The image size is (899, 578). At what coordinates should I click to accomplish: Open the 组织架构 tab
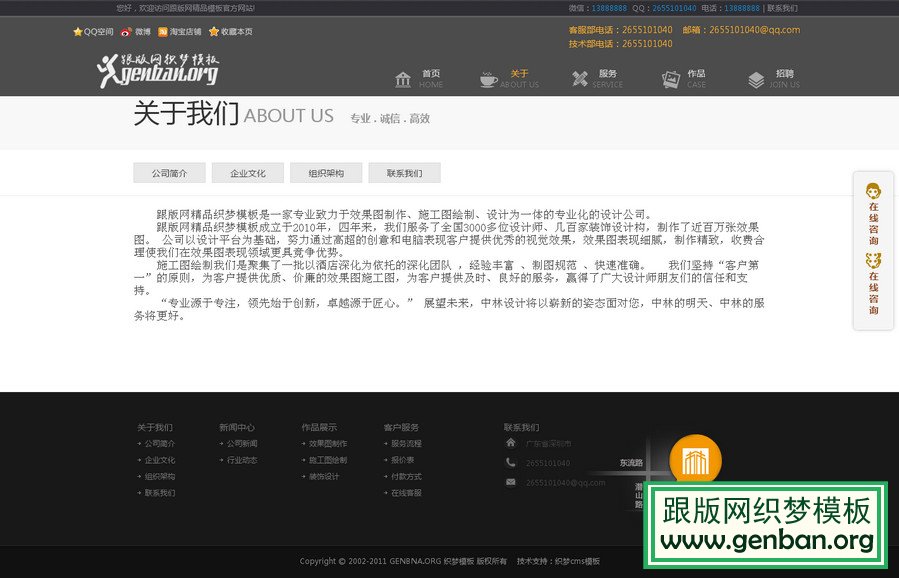point(325,172)
